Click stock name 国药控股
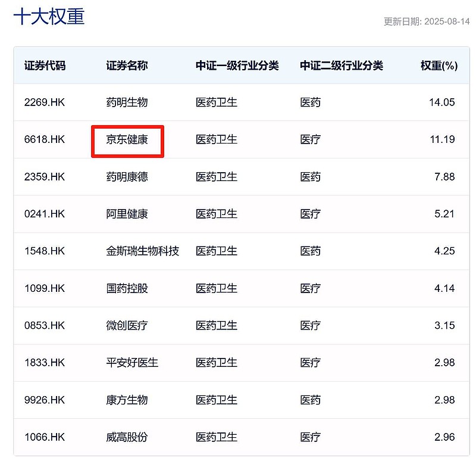476x461 pixels. point(127,288)
